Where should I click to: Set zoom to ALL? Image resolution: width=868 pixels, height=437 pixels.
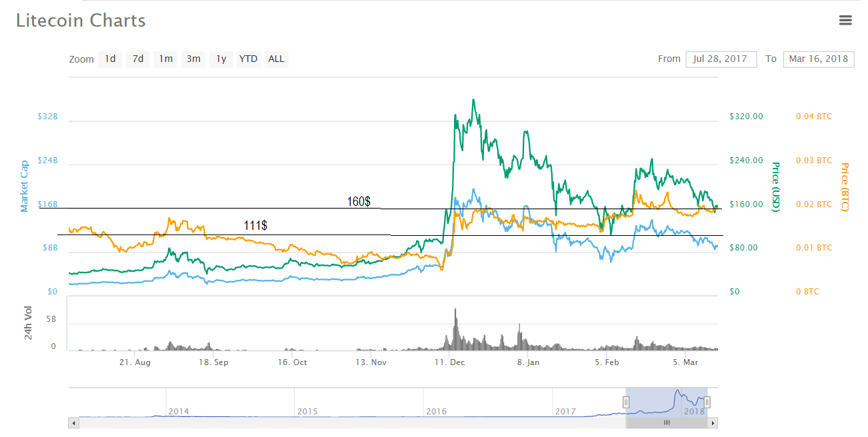tap(276, 59)
